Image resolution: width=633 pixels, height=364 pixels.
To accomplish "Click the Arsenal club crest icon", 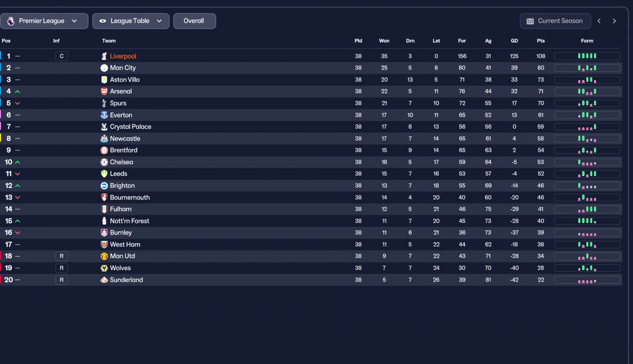I will click(x=104, y=91).
